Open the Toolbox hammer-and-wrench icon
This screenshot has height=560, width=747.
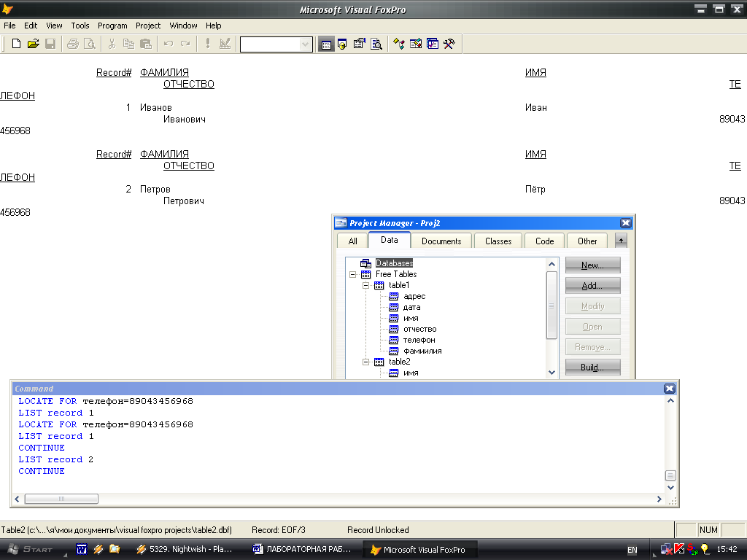coord(449,44)
